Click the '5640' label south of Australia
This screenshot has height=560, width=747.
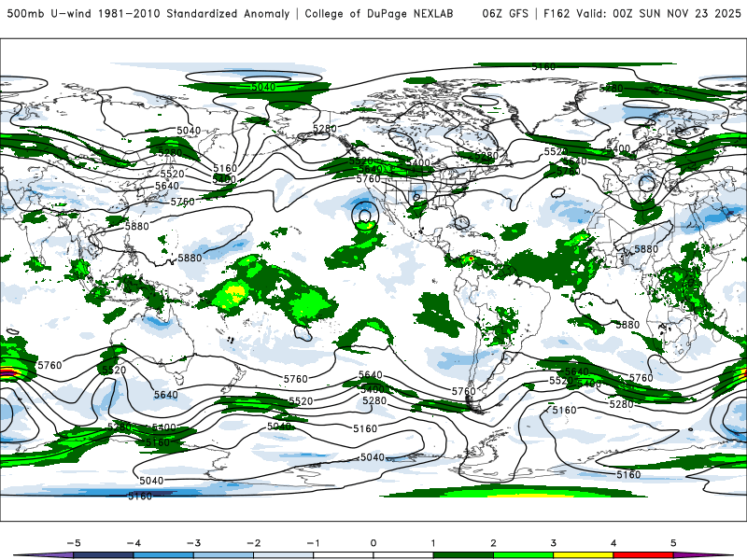[x=166, y=395]
